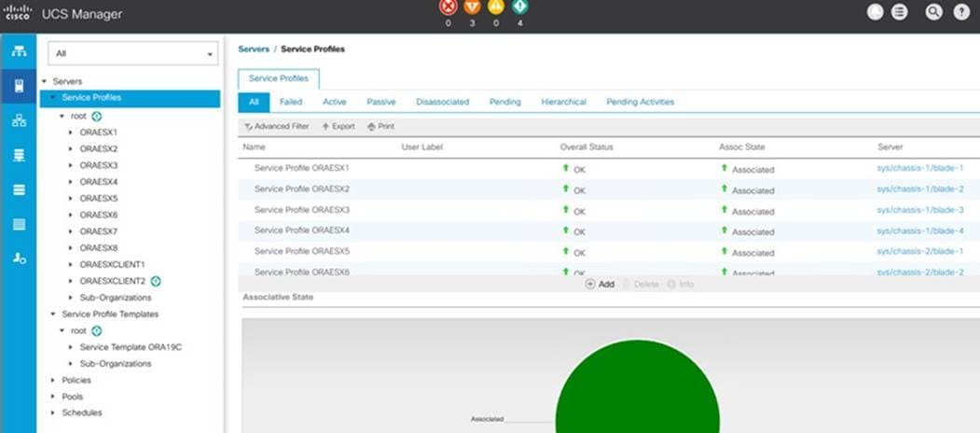
Task: Select the Service Profile ORAESX2 row
Action: (x=609, y=189)
